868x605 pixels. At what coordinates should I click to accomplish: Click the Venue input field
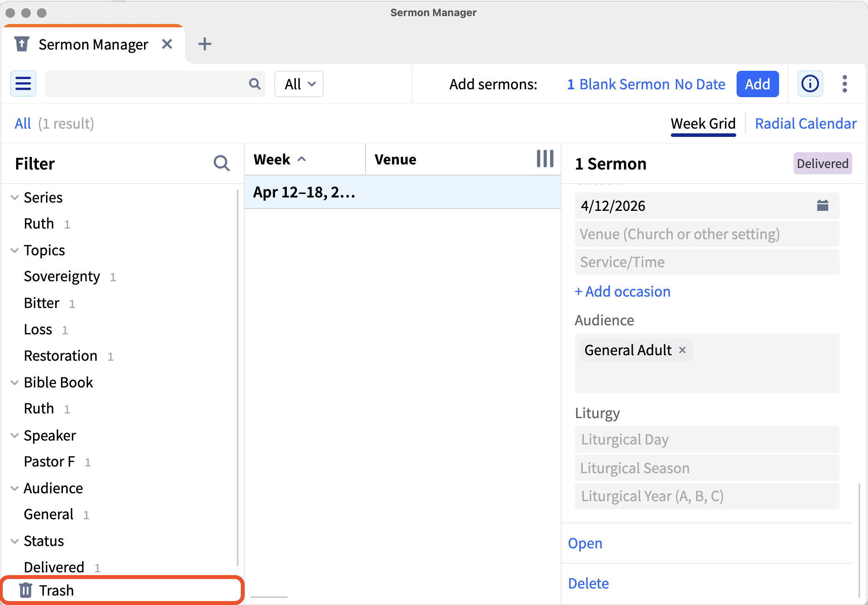pyautogui.click(x=707, y=234)
